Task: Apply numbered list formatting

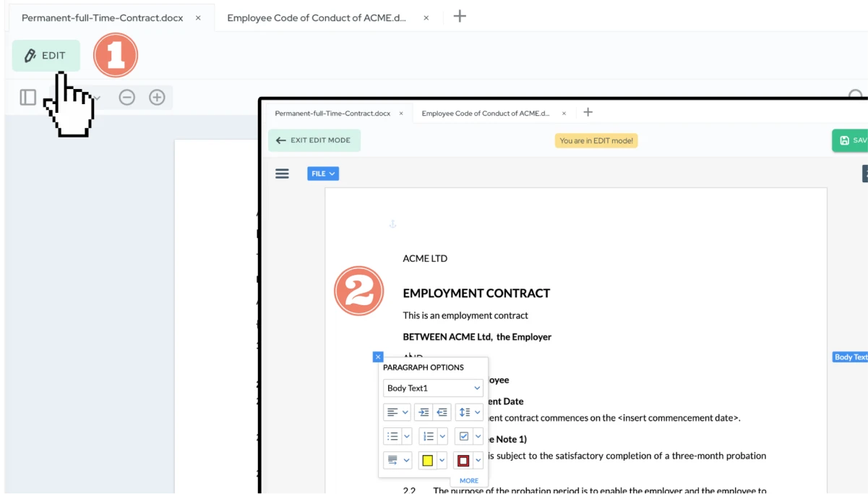Action: 428,436
